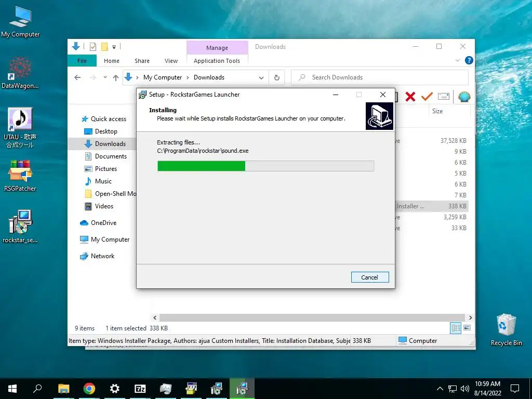The image size is (532, 399).
Task: Open RSGPatcher desktop icon
Action: click(x=20, y=176)
